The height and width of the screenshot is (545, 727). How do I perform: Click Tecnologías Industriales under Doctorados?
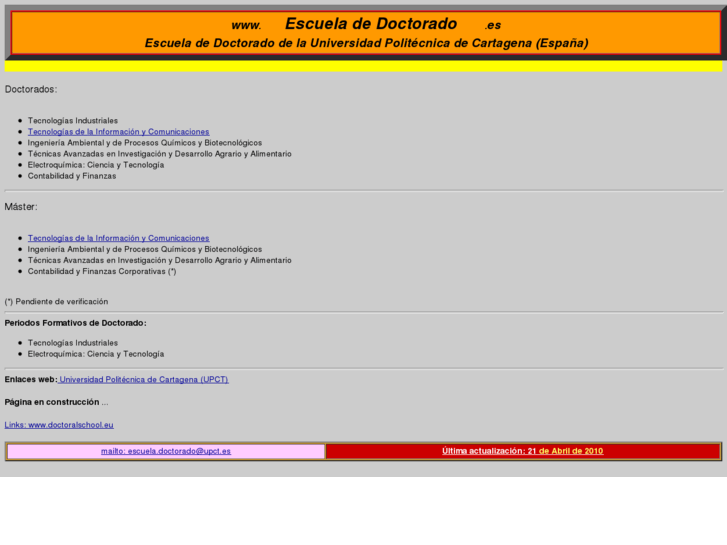[x=73, y=121]
